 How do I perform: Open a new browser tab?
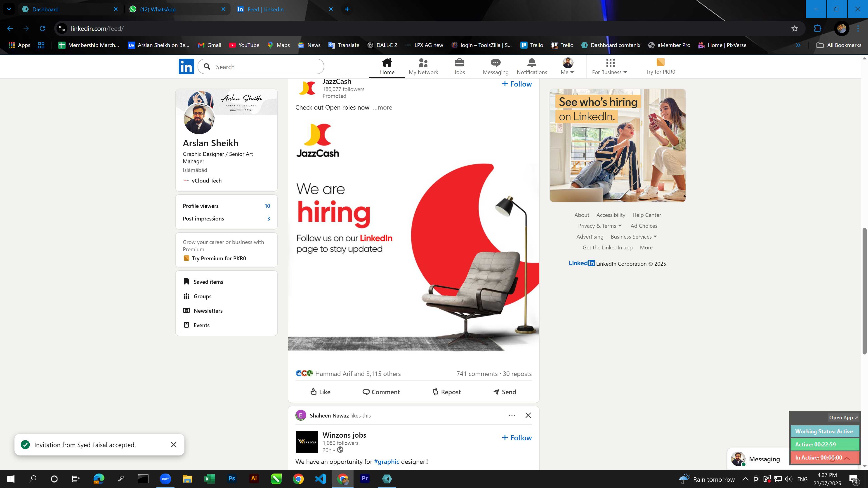[x=347, y=9]
